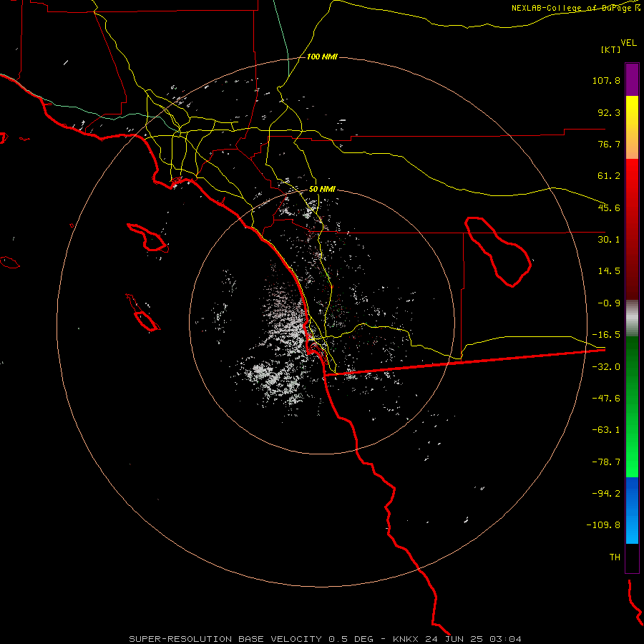This screenshot has height=644, width=644.
Task: Click the -78.7 velocity scale label
Action: pyautogui.click(x=606, y=462)
